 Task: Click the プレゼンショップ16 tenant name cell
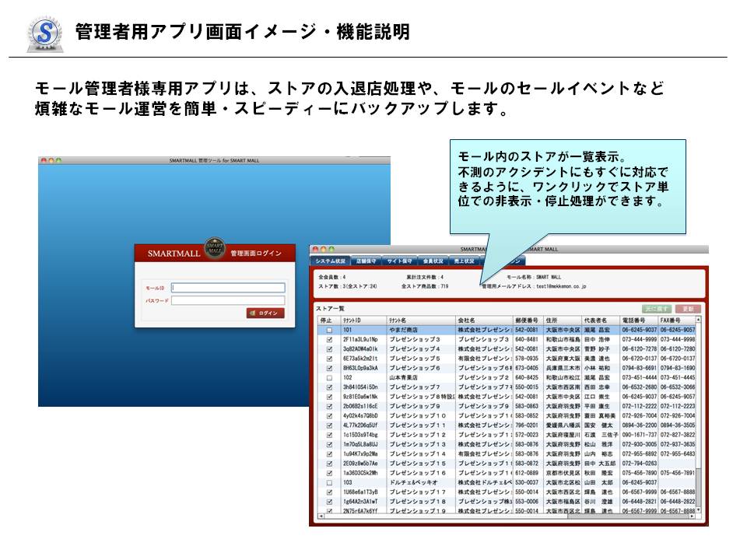point(420,473)
